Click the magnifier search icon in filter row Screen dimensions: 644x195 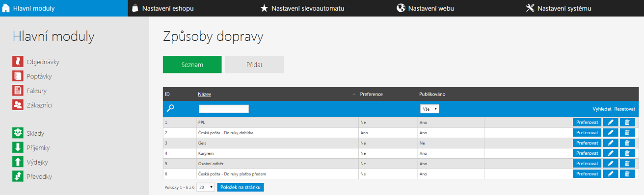point(171,108)
